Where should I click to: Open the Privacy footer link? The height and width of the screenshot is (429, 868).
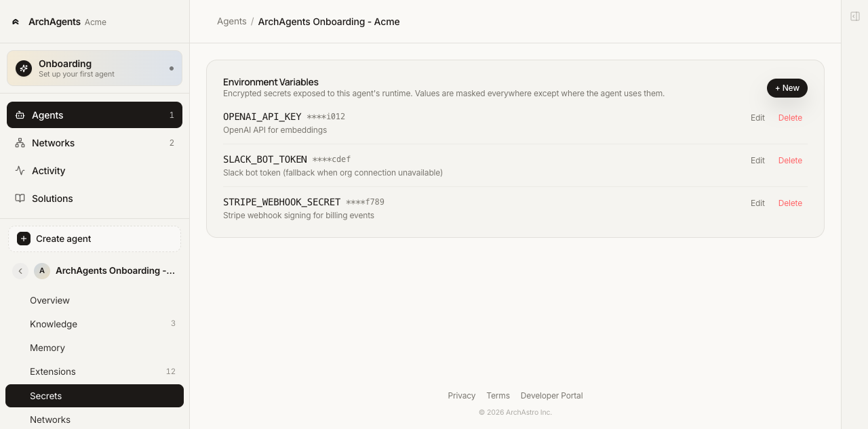[462, 396]
